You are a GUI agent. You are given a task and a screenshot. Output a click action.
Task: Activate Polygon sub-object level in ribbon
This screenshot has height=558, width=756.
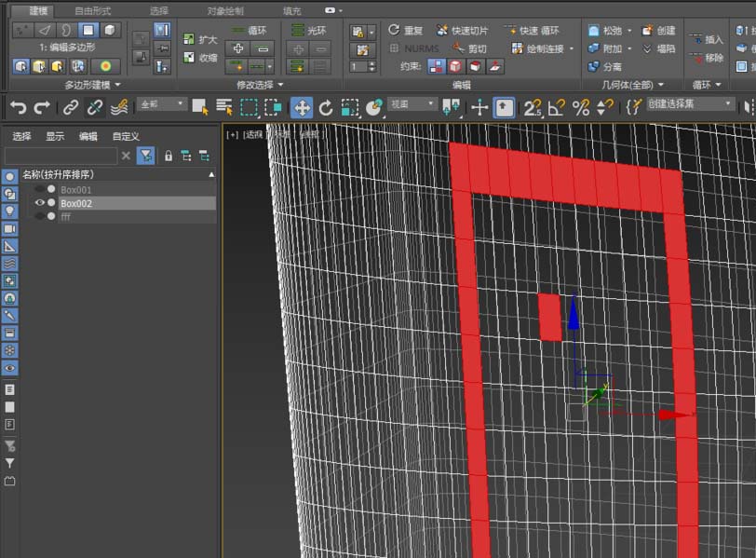point(88,31)
